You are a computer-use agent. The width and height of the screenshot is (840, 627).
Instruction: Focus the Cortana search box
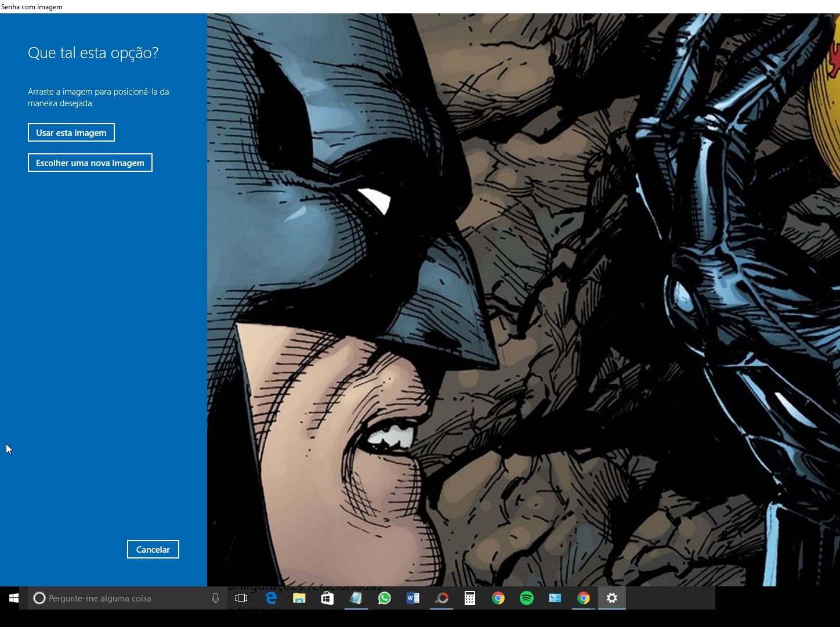click(126, 598)
